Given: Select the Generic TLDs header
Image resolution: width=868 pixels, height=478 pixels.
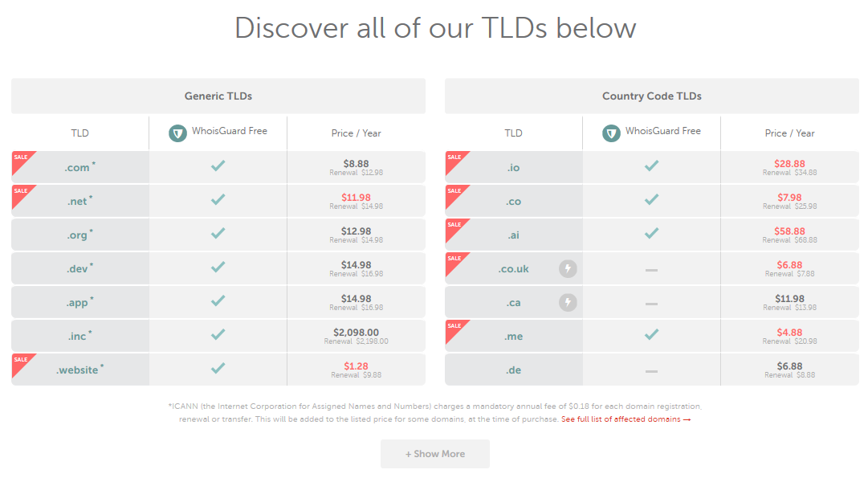Looking at the screenshot, I should point(218,96).
